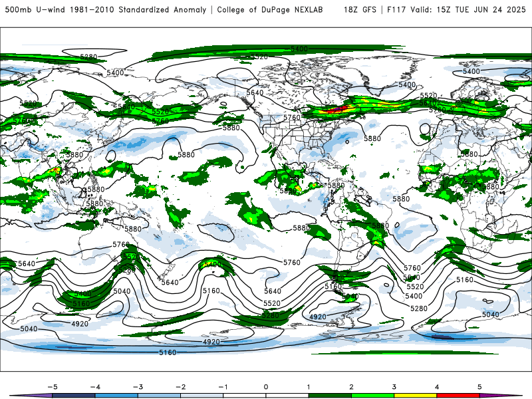Click the '4' color scale label
Viewport: 532px width, 399px height.
click(437, 387)
